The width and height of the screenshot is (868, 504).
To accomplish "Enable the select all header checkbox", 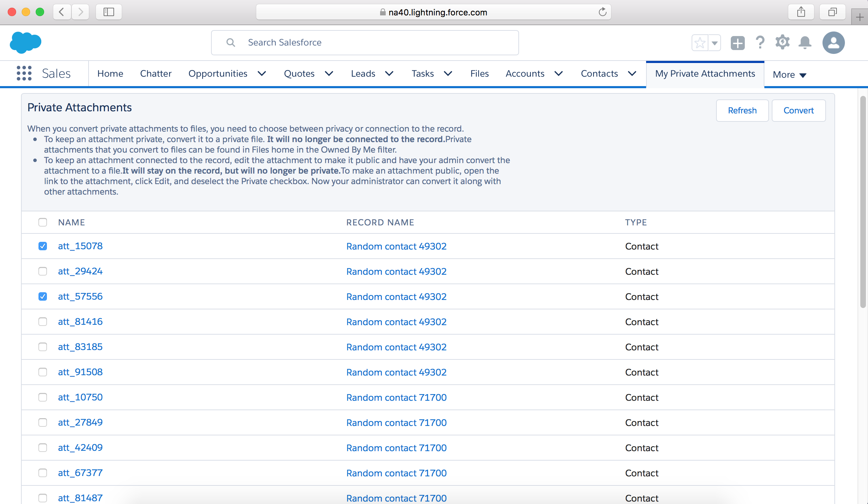I will [x=43, y=222].
